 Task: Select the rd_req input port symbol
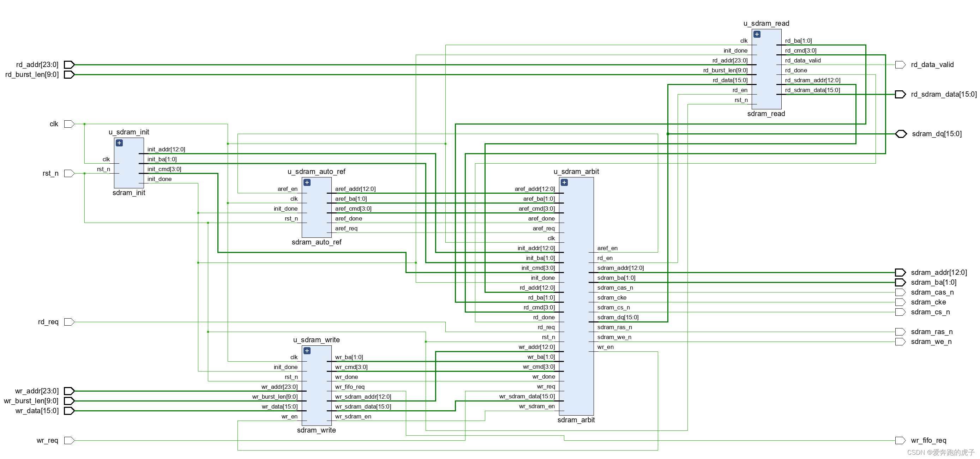point(69,322)
